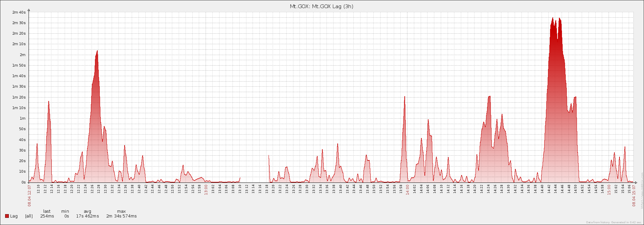Viewport: 644px width, 225px height.
Task: Click the "0s" y-axis baseline label
Action: (23, 183)
